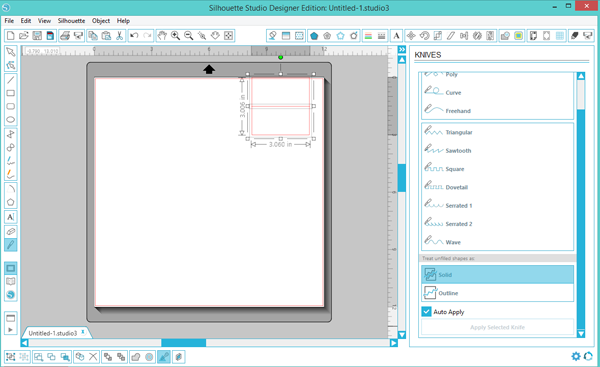Click the Print icon in the toolbar

[x=65, y=36]
